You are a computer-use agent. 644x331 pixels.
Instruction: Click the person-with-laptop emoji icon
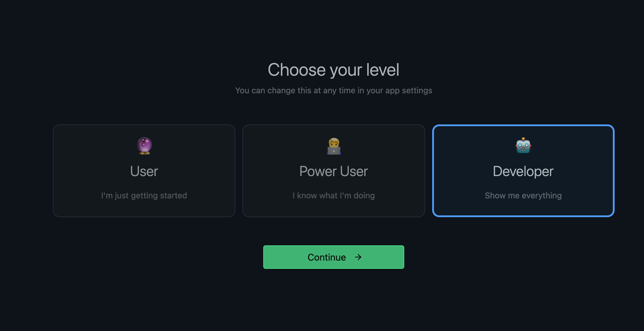coord(334,146)
